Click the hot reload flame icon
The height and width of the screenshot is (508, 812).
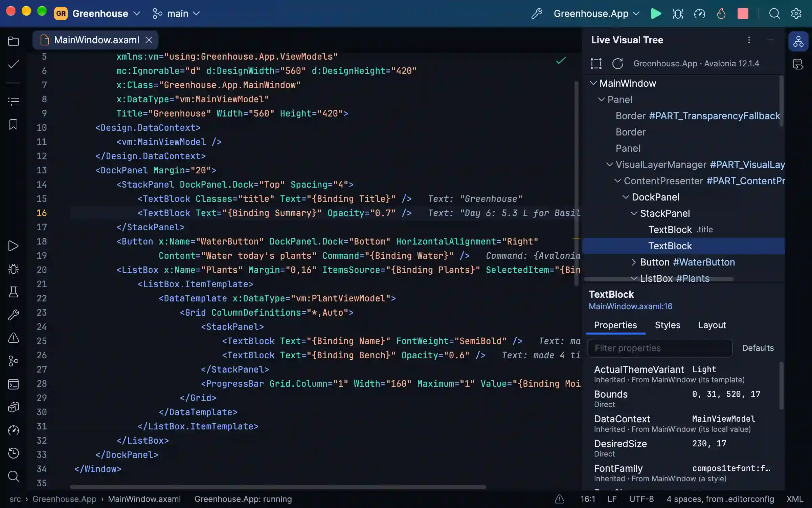tap(721, 14)
